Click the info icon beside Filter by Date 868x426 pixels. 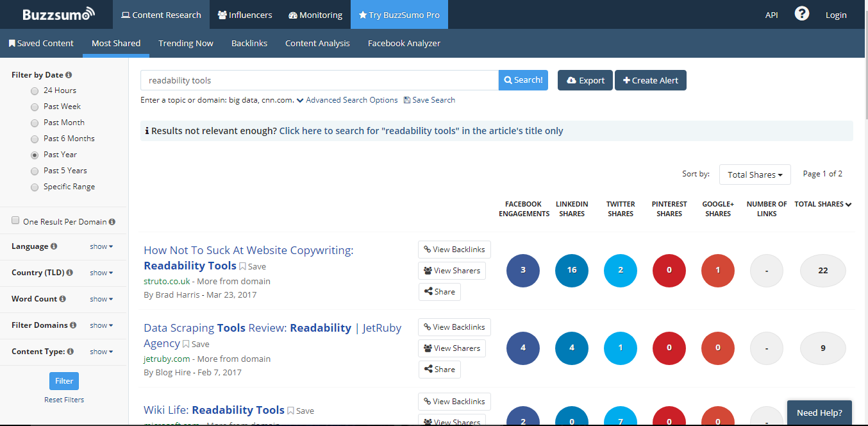point(69,75)
